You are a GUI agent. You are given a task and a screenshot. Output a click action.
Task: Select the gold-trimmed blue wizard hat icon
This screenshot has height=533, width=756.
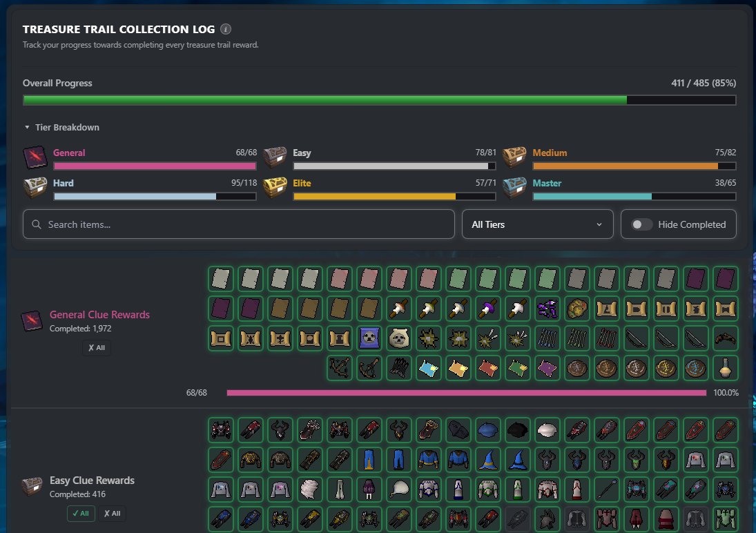[488, 460]
